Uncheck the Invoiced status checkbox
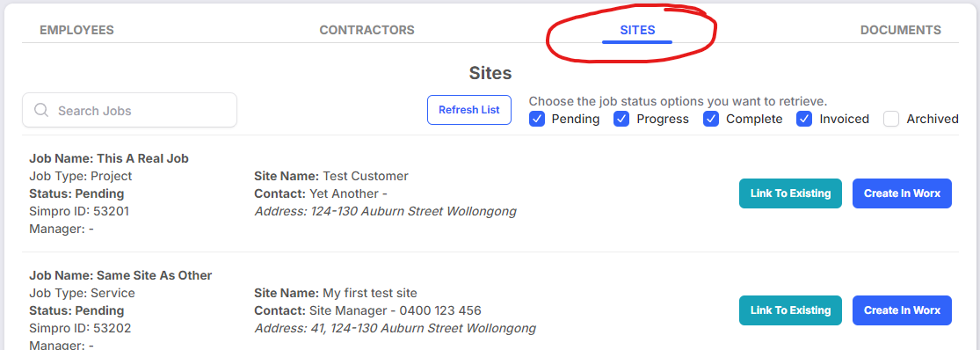The height and width of the screenshot is (350, 980). [804, 119]
